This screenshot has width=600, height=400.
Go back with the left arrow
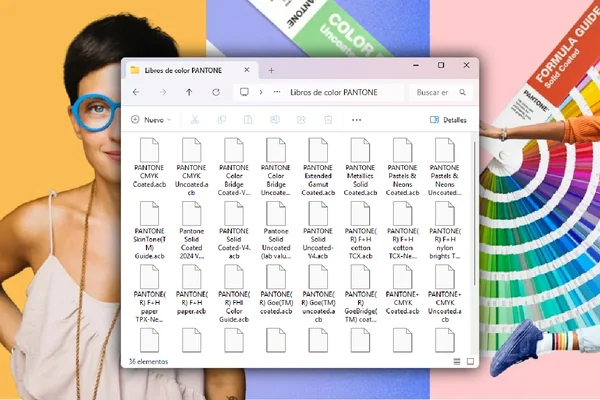coord(136,92)
